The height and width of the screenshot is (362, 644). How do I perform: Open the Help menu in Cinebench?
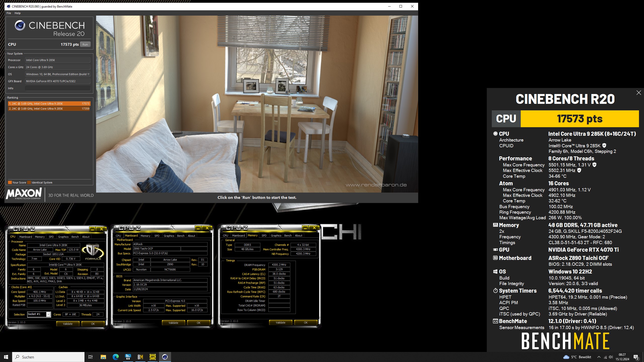tap(18, 13)
